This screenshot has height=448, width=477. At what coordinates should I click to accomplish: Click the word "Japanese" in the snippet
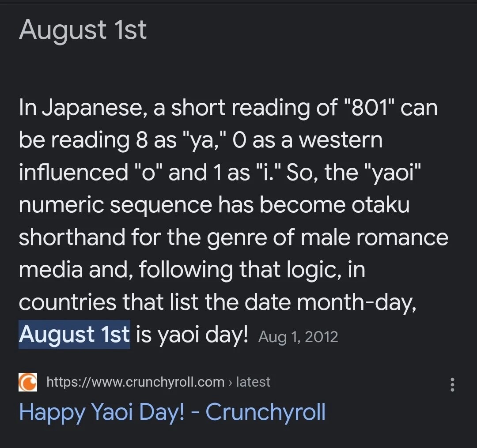coord(93,109)
